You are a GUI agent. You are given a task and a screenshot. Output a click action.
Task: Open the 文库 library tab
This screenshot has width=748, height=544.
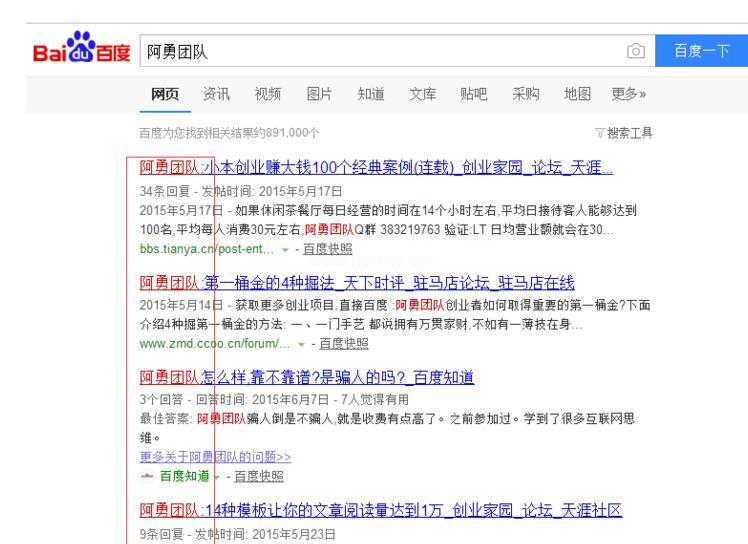(422, 95)
